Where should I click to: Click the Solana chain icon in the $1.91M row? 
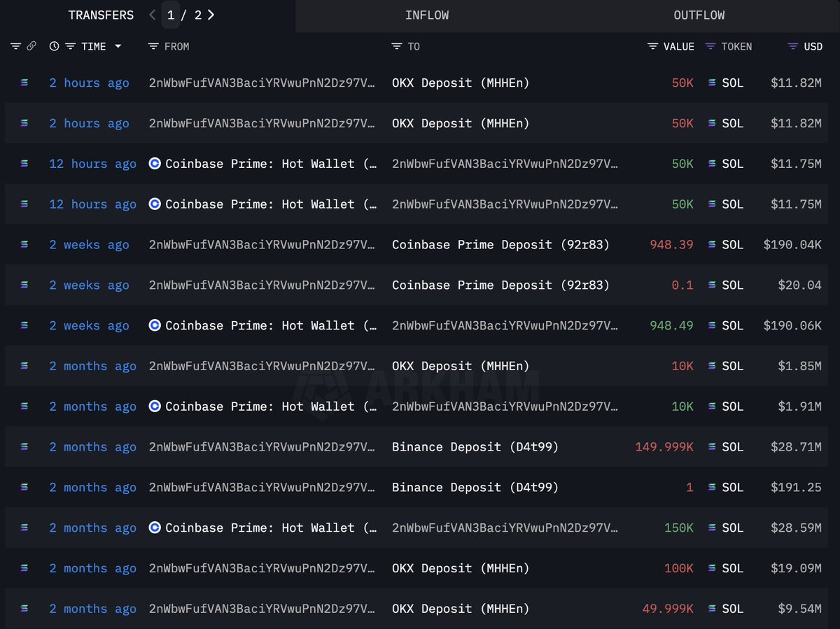pos(25,407)
